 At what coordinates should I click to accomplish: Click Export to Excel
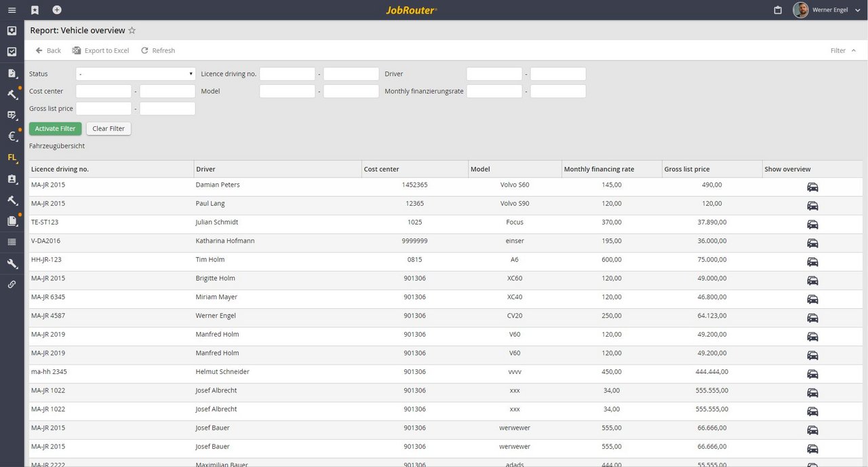[100, 51]
